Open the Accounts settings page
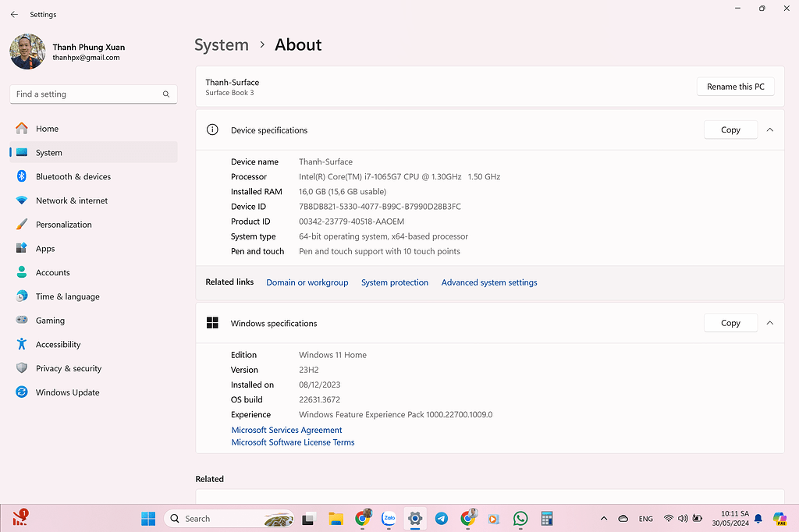The height and width of the screenshot is (532, 799). pos(94,272)
